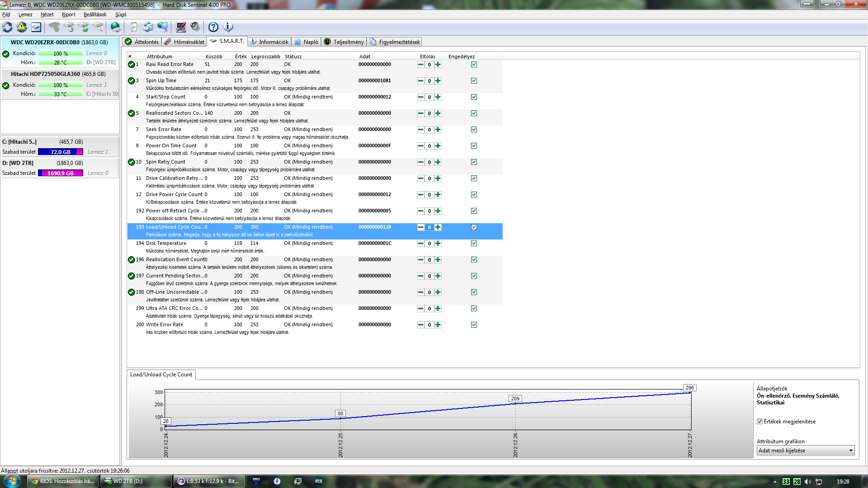Open the notepad report icon in toolbar
The height and width of the screenshot is (488, 868).
134,27
